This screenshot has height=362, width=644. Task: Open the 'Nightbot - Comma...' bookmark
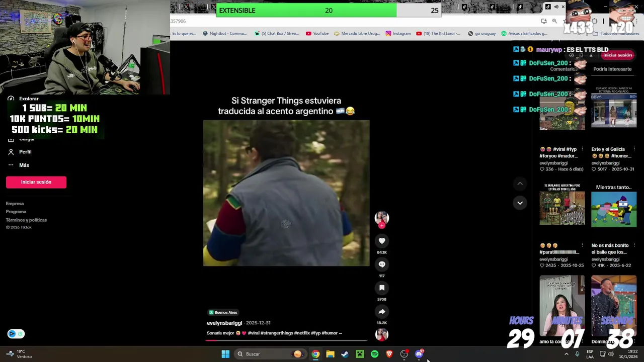click(x=224, y=34)
